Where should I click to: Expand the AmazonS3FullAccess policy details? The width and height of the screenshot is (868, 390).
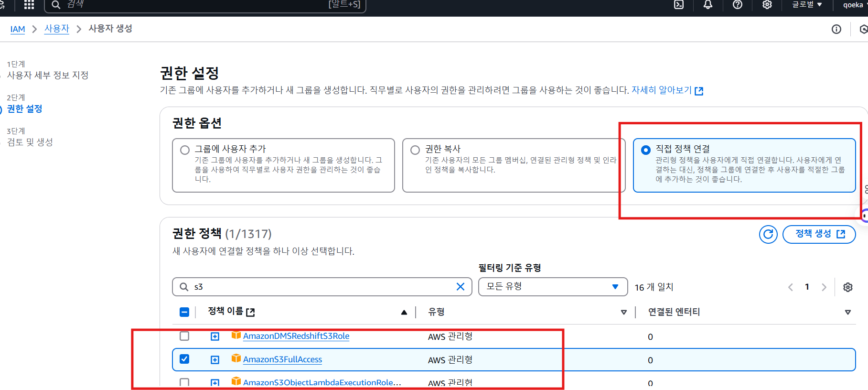[215, 359]
